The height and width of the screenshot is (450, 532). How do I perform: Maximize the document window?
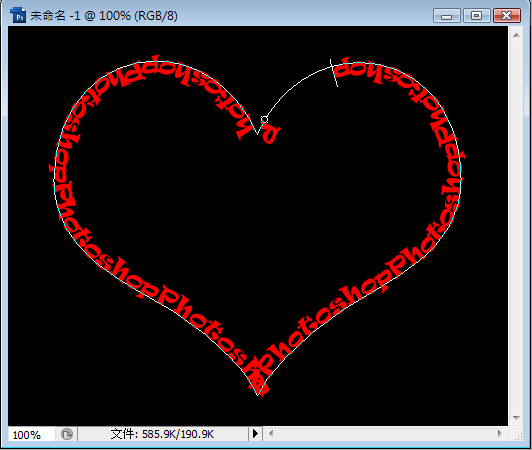476,16
